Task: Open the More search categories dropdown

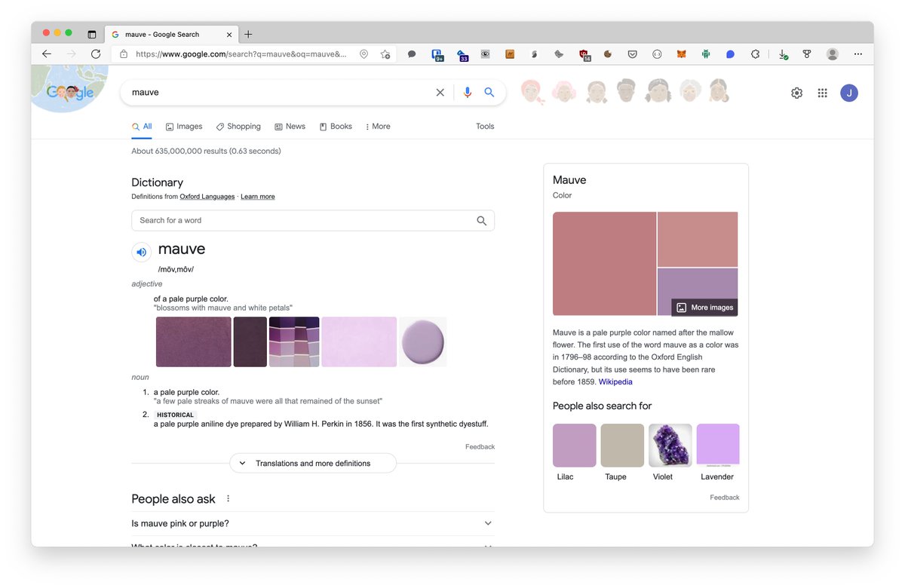Action: coord(378,127)
